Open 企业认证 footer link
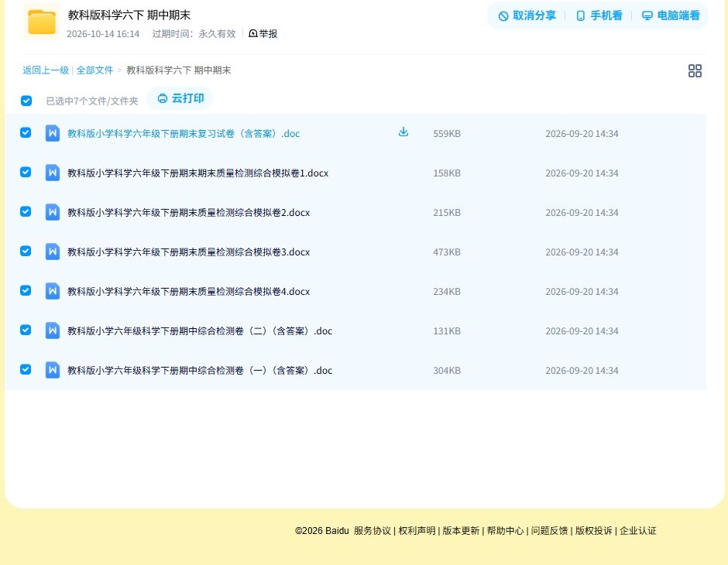Viewport: 728px width, 565px height. coord(638,531)
